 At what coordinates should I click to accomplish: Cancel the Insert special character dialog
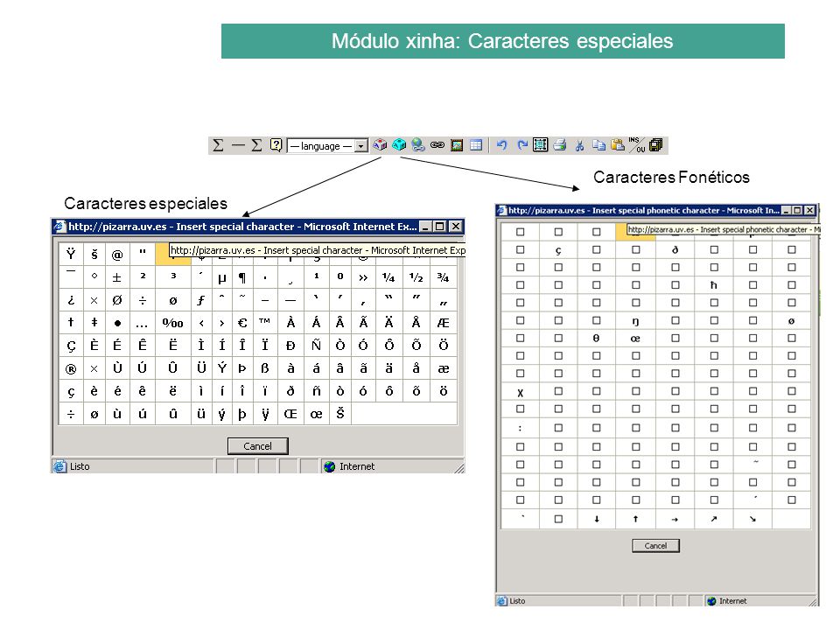pyautogui.click(x=257, y=446)
